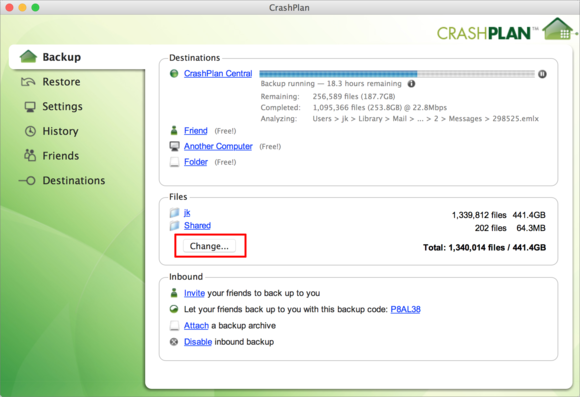Viewport: 580px width, 397px height.
Task: Click the Friends people icon
Action: click(x=30, y=155)
